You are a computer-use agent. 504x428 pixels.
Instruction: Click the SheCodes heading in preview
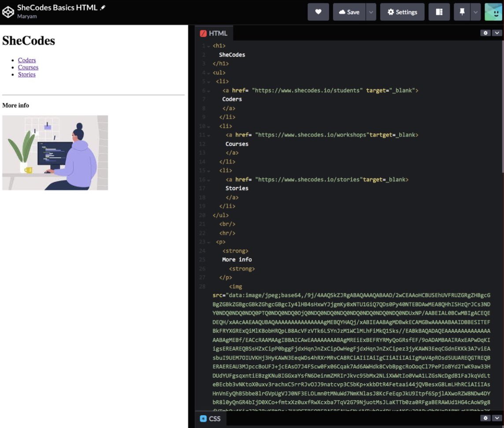(x=29, y=41)
